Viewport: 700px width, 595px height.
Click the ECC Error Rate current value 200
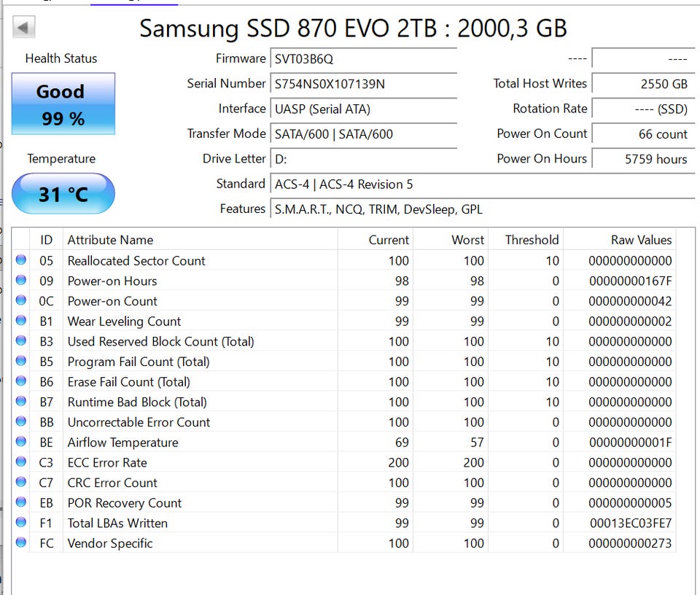(398, 462)
